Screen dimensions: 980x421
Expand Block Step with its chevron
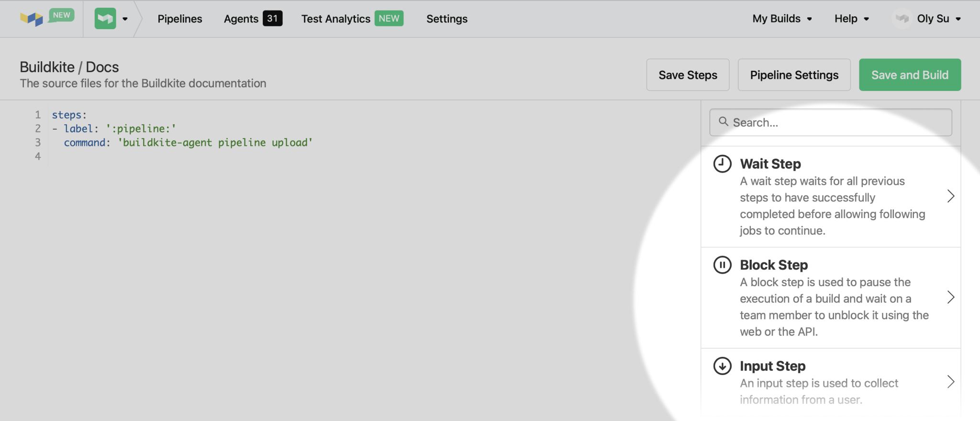pos(951,297)
